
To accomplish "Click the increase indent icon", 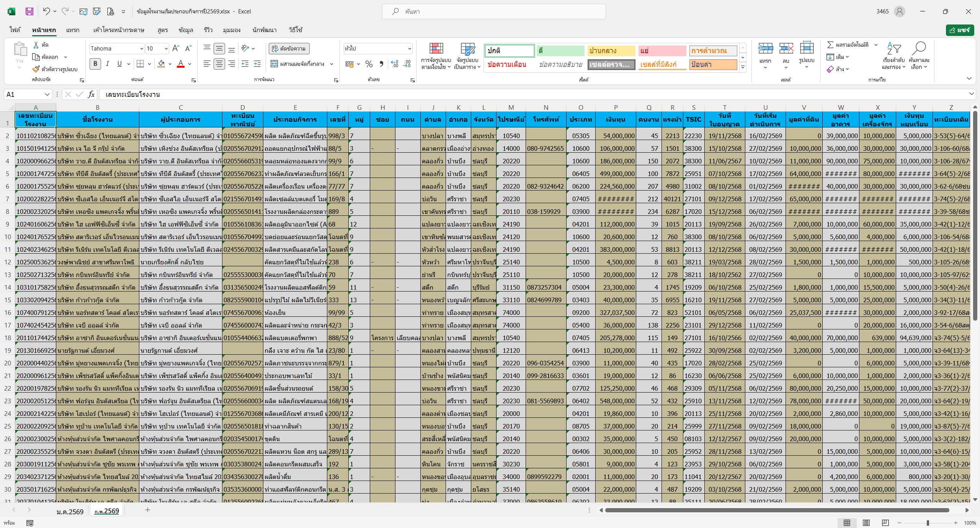I will (x=257, y=64).
